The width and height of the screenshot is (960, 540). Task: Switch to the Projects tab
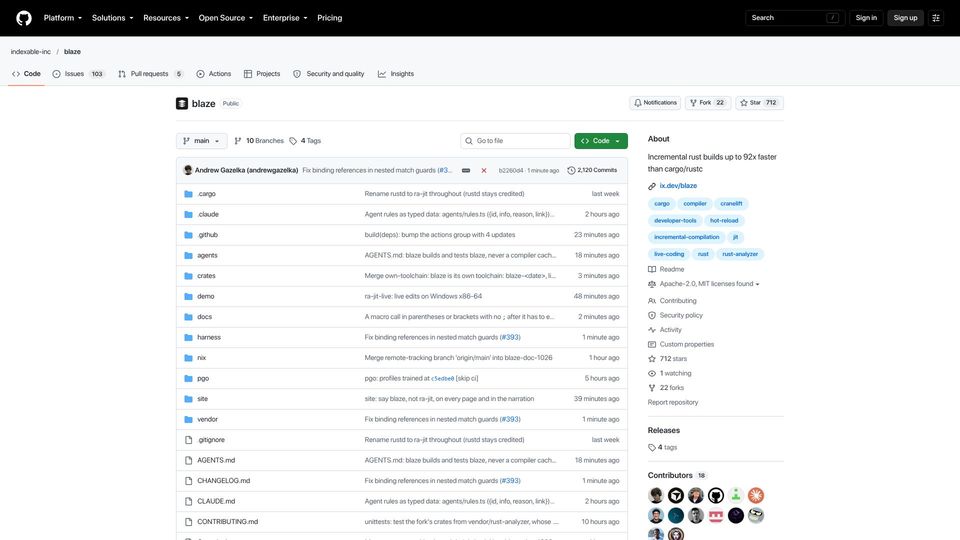262,73
